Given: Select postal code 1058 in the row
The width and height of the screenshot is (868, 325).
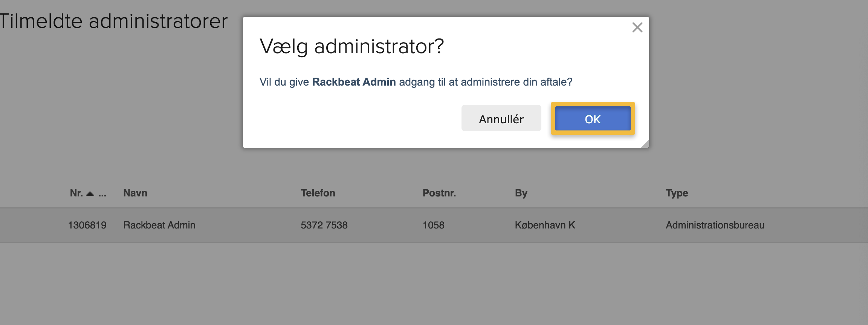Looking at the screenshot, I should click(x=434, y=225).
